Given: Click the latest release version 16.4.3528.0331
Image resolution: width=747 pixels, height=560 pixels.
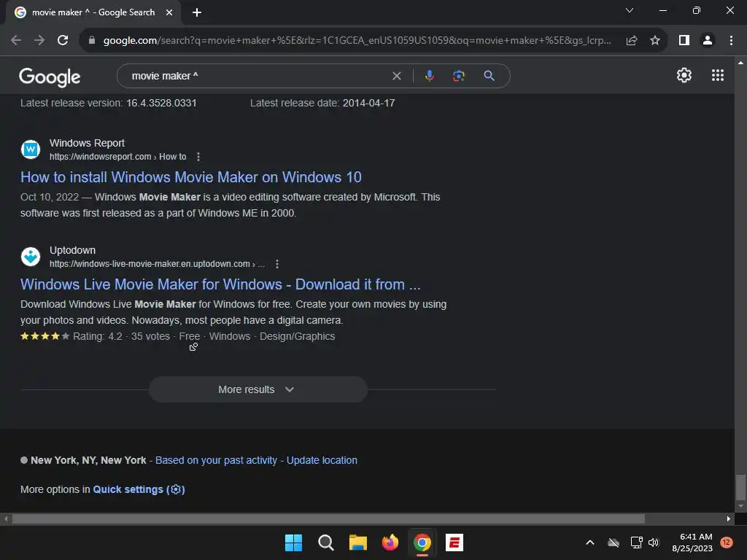Looking at the screenshot, I should point(161,103).
